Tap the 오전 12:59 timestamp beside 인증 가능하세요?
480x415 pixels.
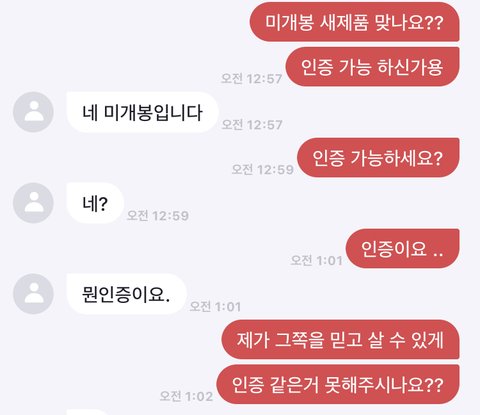coord(263,169)
